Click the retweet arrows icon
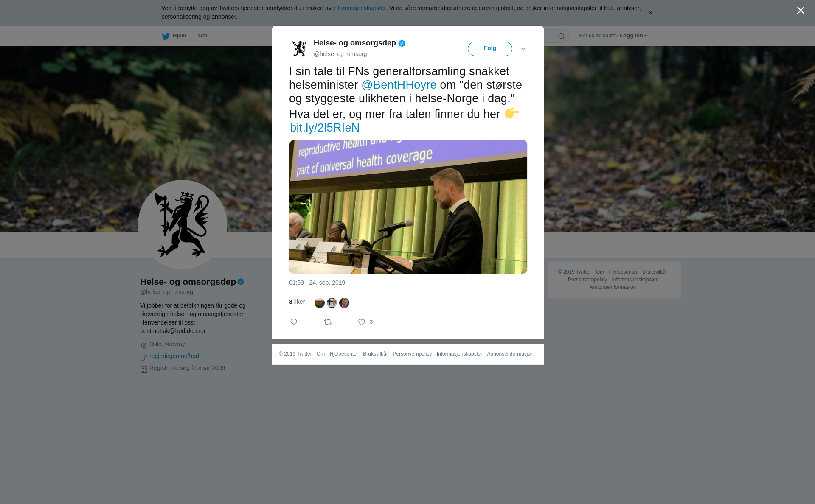 click(328, 322)
